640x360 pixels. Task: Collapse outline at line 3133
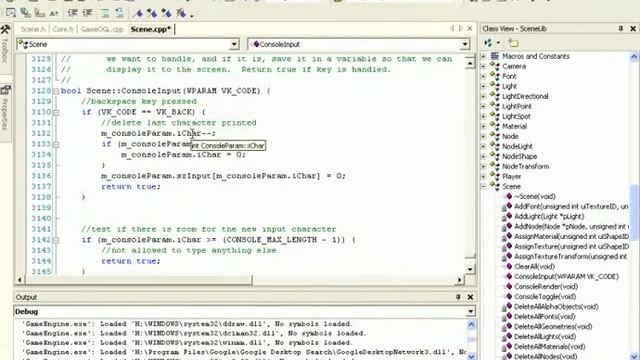coord(56,144)
